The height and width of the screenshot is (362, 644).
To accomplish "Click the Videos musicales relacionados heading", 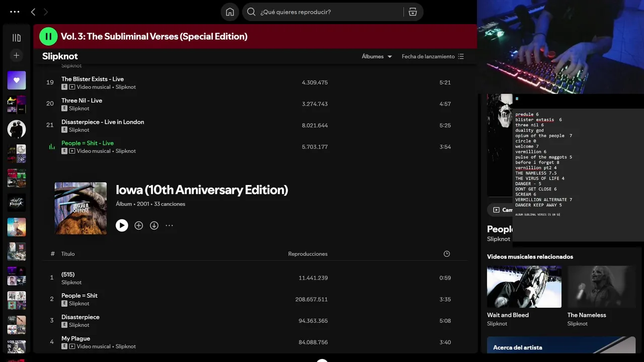I will [530, 257].
